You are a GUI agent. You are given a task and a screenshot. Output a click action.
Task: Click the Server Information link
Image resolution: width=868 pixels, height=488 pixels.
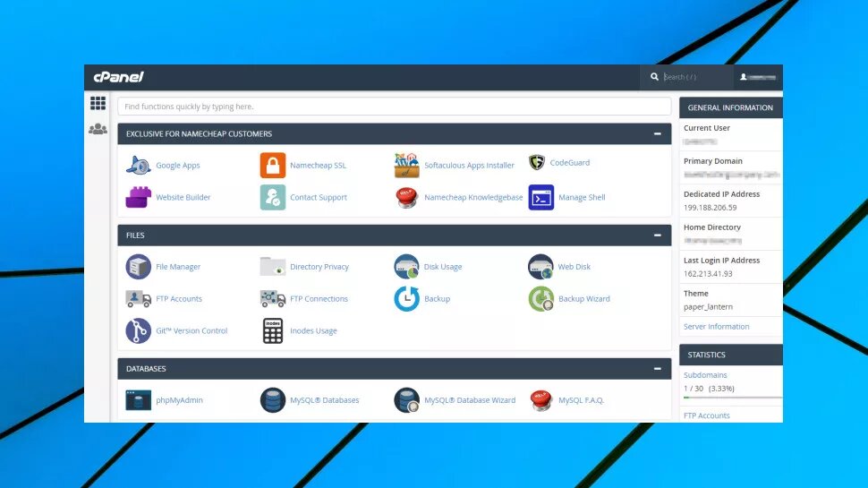(716, 326)
